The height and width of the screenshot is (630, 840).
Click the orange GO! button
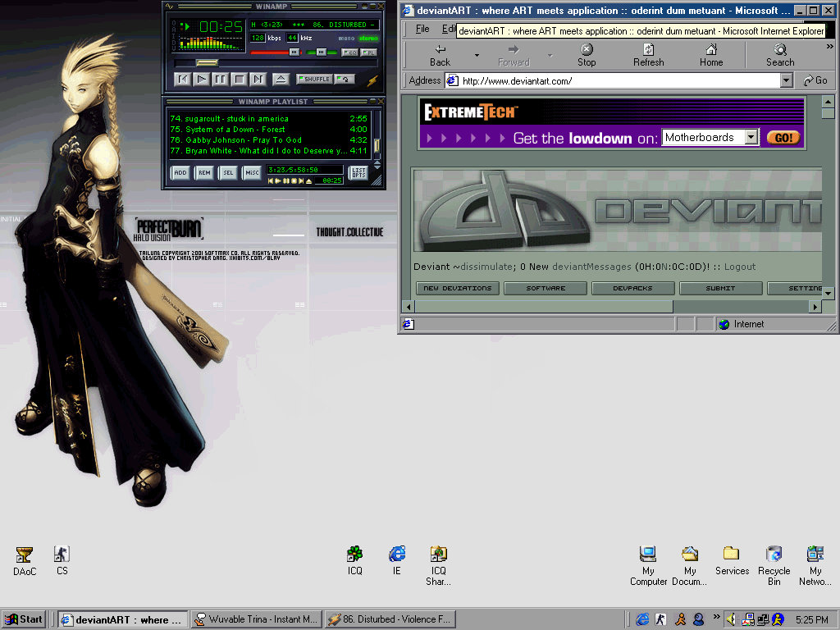coord(783,138)
